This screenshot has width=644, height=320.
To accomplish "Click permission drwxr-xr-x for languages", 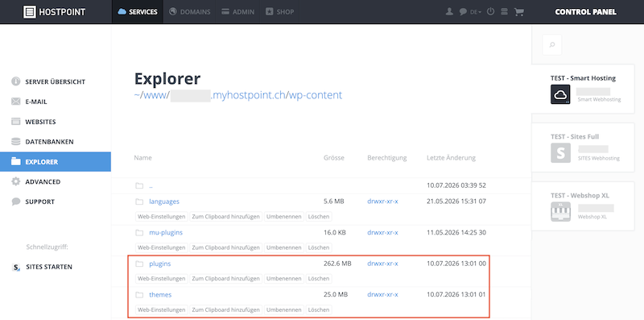I will point(382,202).
